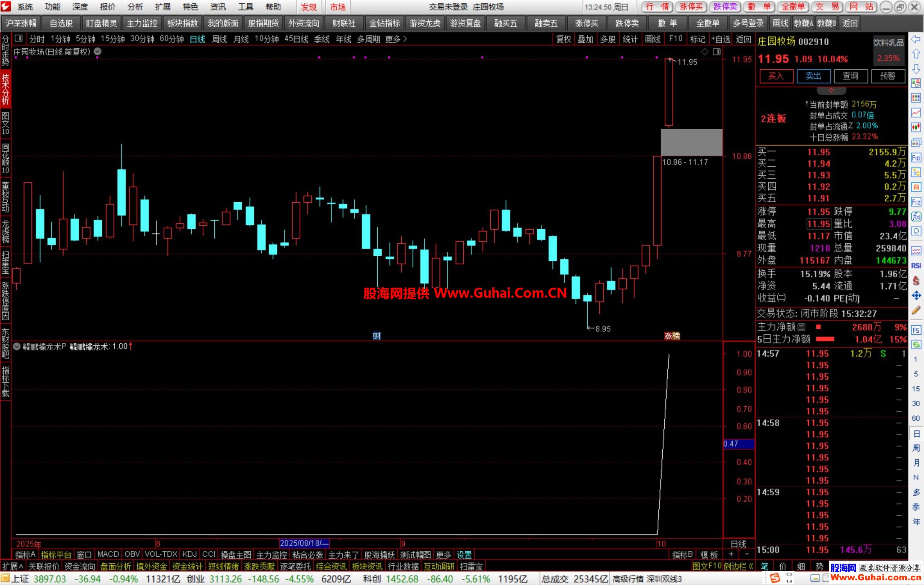Click the blue 卖出 sell button
This screenshot has width=924, height=585.
(813, 76)
